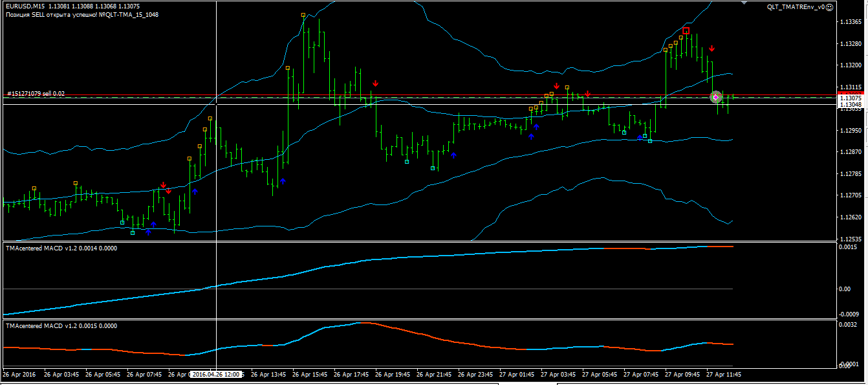Click the 1.13280 price axis label
868x385 pixels.
[x=850, y=44]
